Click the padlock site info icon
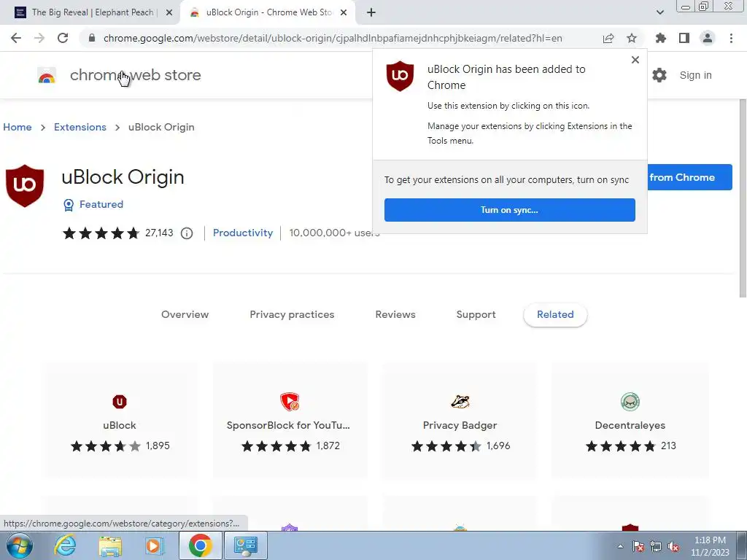The width and height of the screenshot is (747, 560). [92, 38]
